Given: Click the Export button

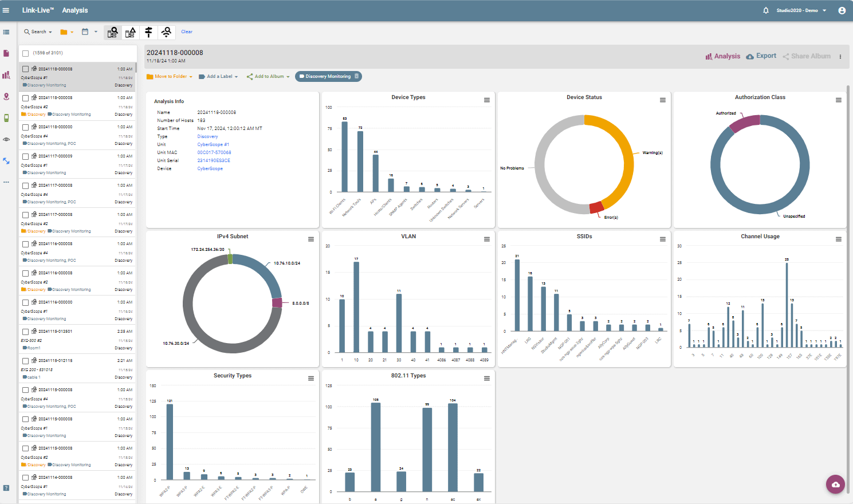Looking at the screenshot, I should 761,56.
